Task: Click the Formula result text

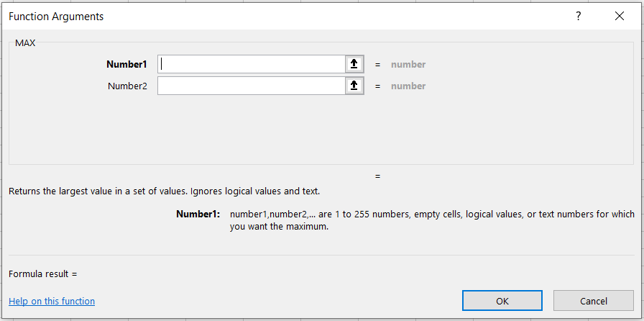Action: coord(42,273)
